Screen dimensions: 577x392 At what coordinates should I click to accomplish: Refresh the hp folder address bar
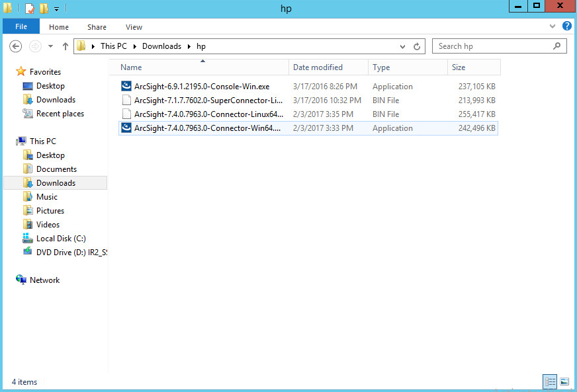click(417, 46)
